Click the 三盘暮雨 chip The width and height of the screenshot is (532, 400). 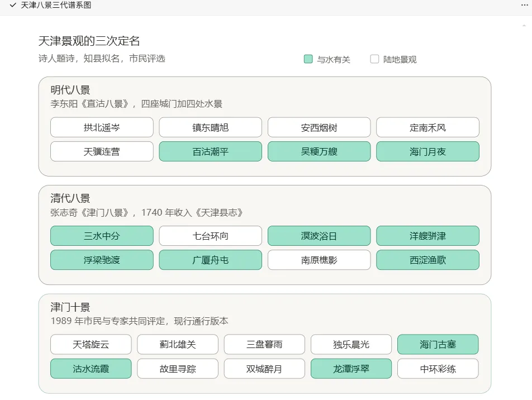(264, 344)
